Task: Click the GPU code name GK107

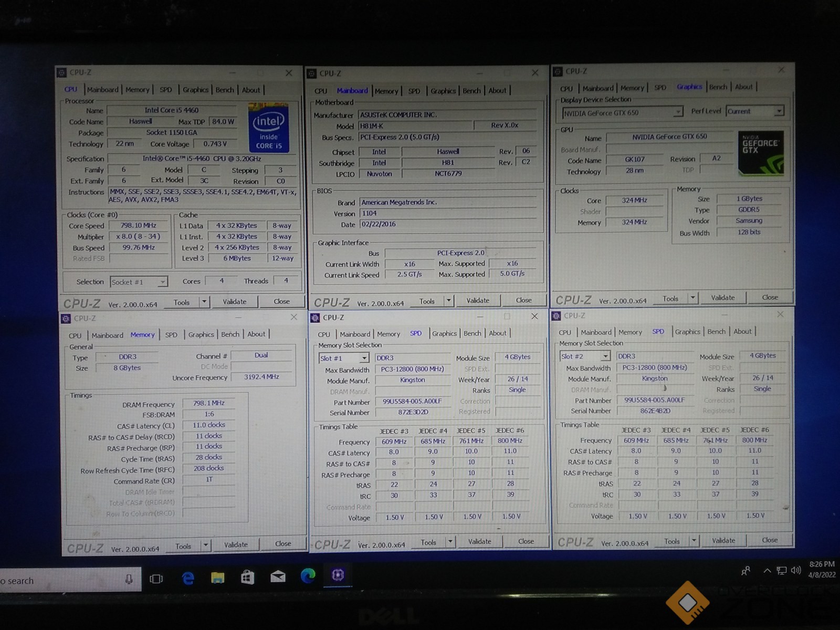Action: [635, 159]
